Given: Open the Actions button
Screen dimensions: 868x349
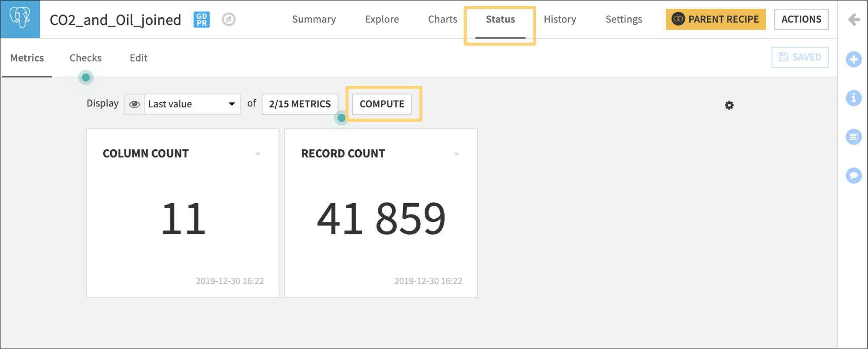Looking at the screenshot, I should [801, 20].
